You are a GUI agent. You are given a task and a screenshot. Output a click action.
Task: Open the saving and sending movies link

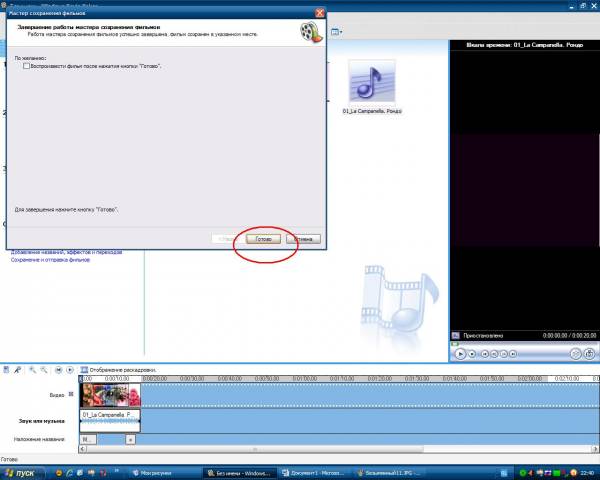51,260
